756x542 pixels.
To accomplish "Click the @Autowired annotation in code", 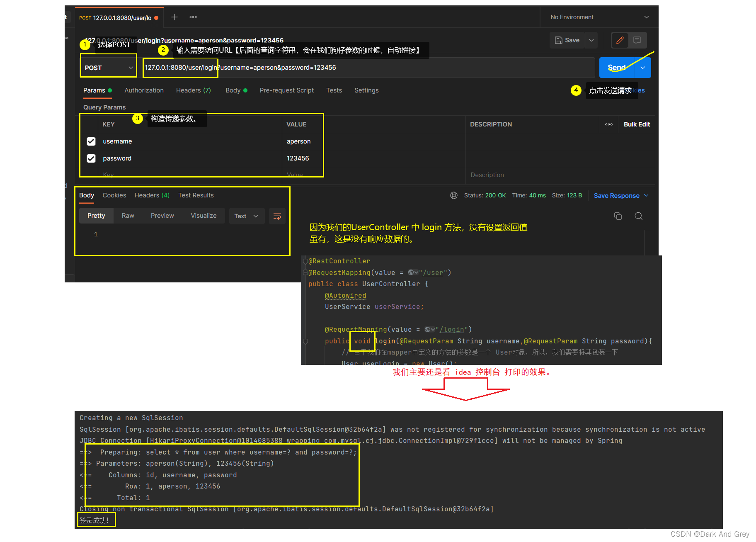I will pyautogui.click(x=345, y=296).
